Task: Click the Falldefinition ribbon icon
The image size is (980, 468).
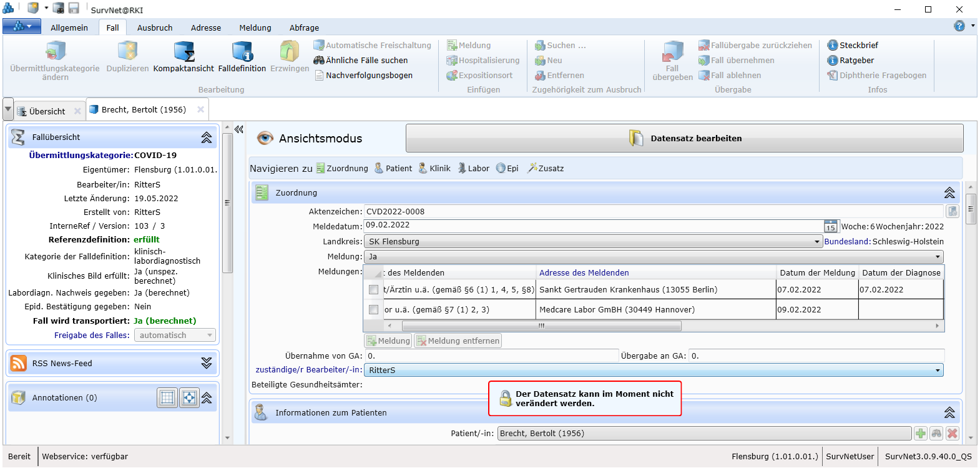Action: pyautogui.click(x=242, y=56)
